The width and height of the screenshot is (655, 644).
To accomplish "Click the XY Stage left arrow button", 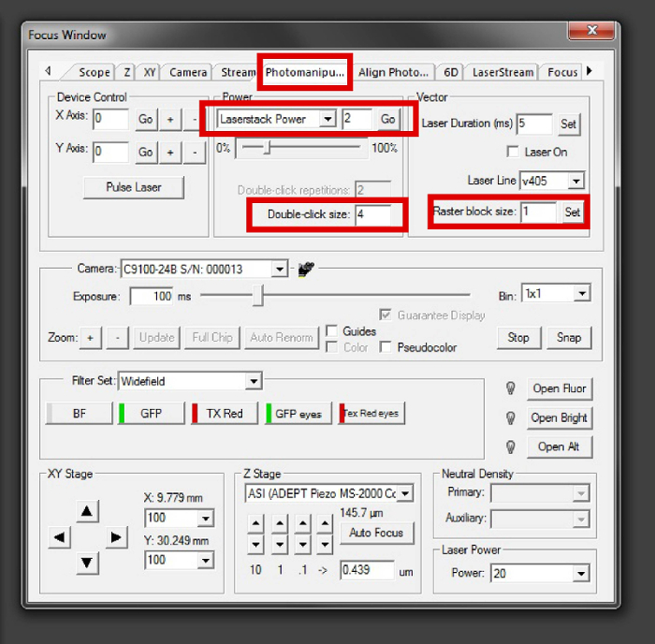I will tap(60, 536).
